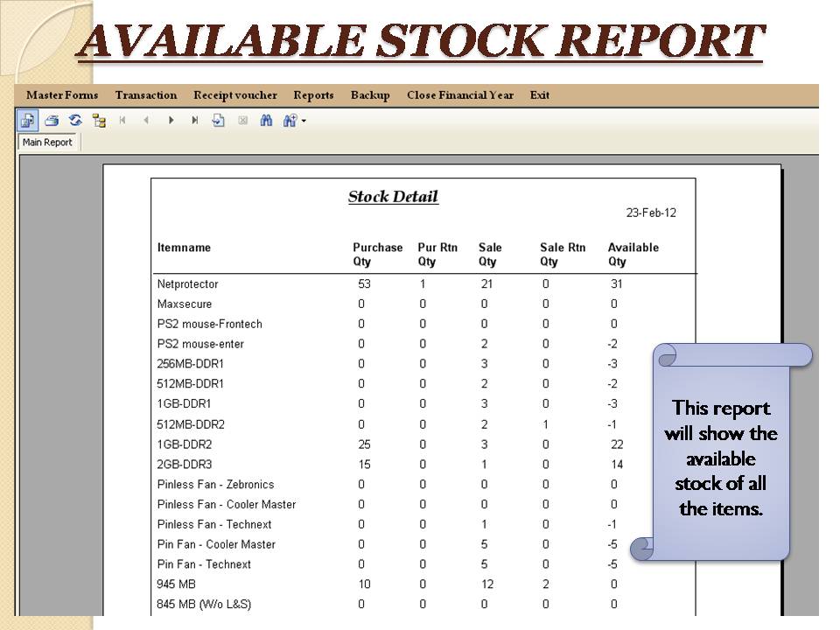This screenshot has height=630, width=840.
Task: Click 945 MB purchase quantity 10
Action: 364,584
